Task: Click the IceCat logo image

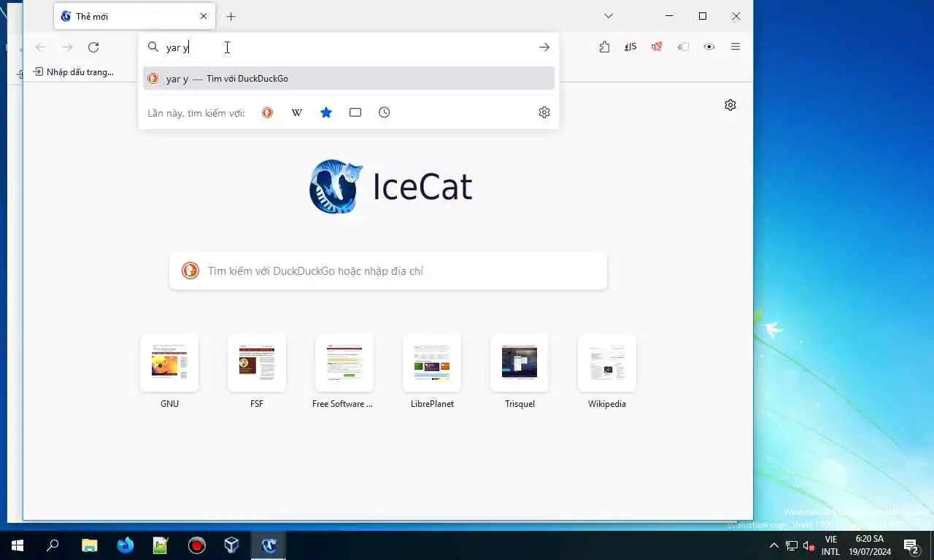Action: click(x=336, y=187)
